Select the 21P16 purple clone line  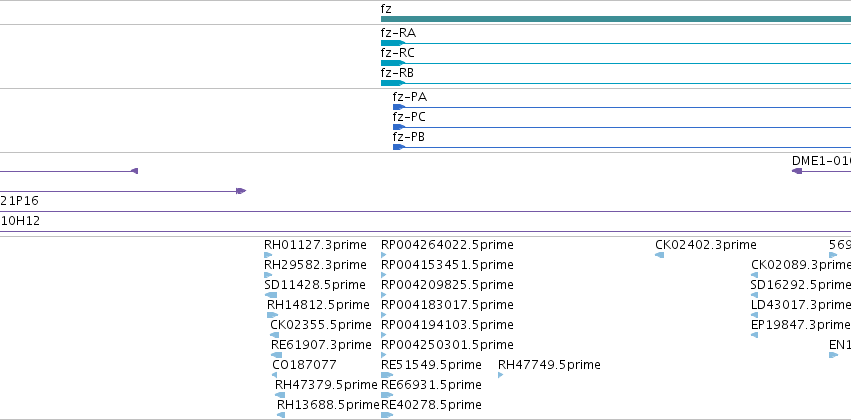click(x=426, y=212)
